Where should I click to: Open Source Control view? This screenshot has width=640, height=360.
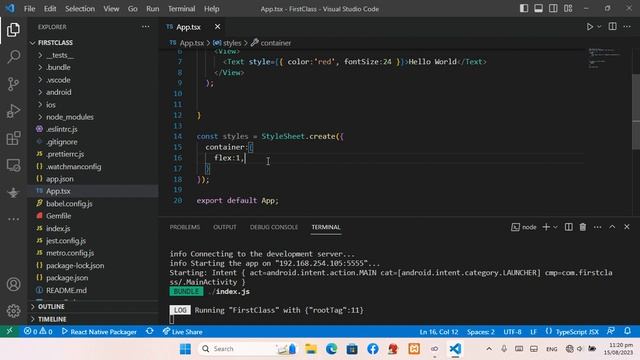[13, 84]
